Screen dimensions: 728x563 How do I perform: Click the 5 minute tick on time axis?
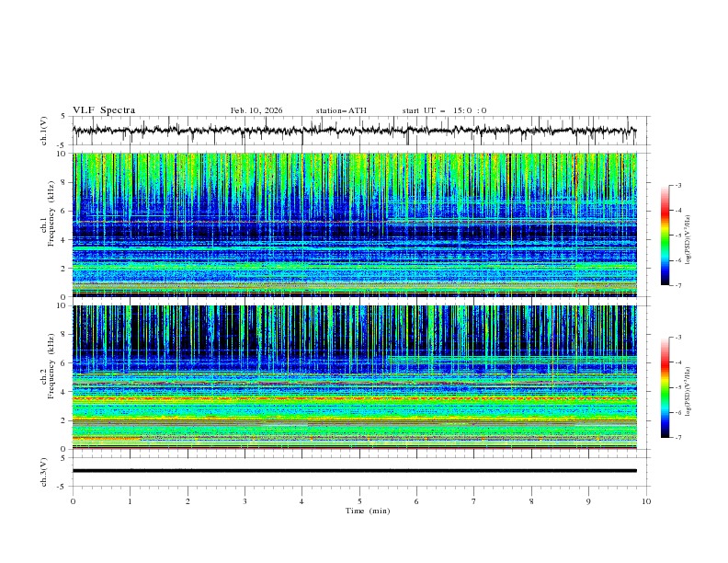coord(359,501)
